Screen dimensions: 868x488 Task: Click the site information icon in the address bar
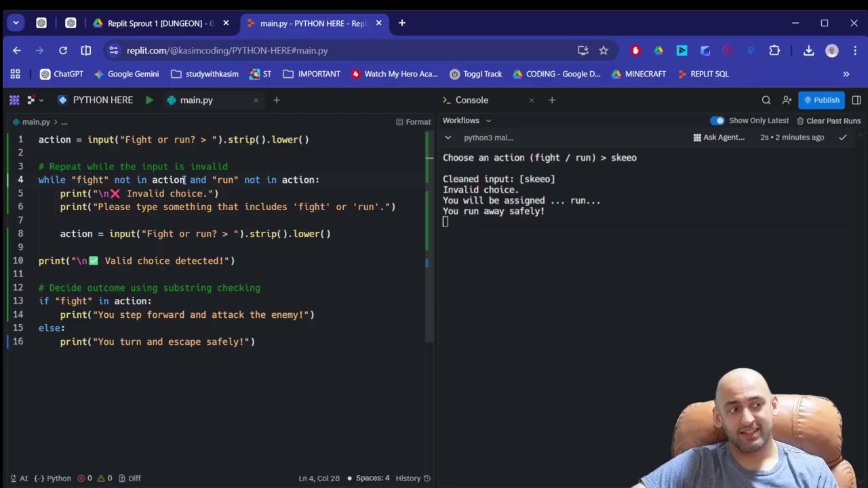pyautogui.click(x=114, y=50)
